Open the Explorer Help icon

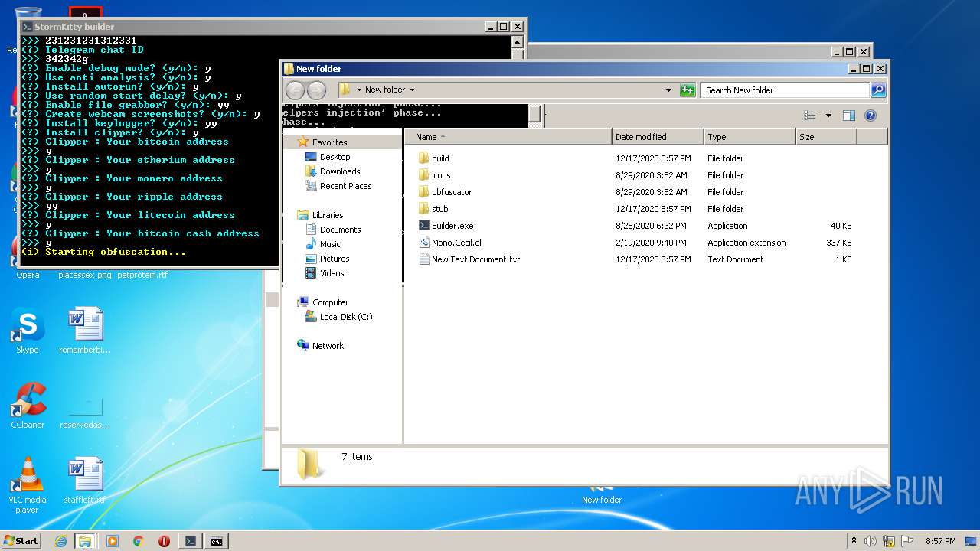point(870,116)
